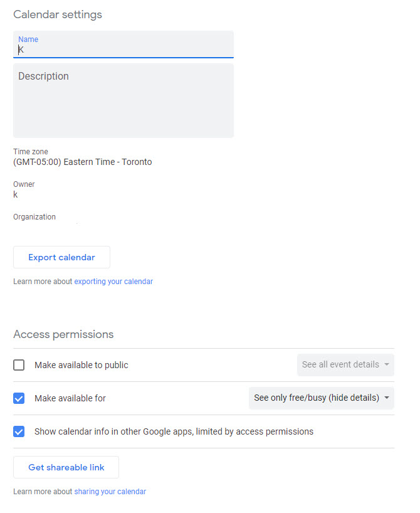Click the Owner name "k"

[x=15, y=194]
